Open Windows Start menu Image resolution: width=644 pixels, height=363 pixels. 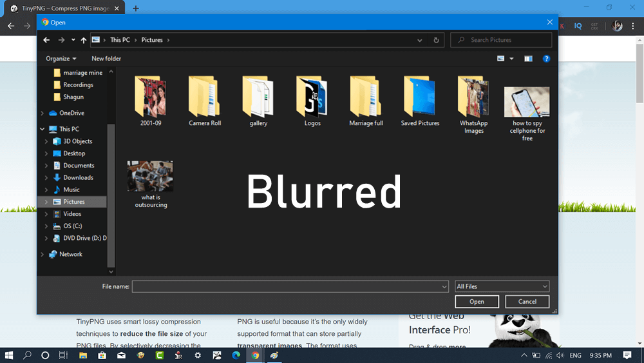pos(8,355)
